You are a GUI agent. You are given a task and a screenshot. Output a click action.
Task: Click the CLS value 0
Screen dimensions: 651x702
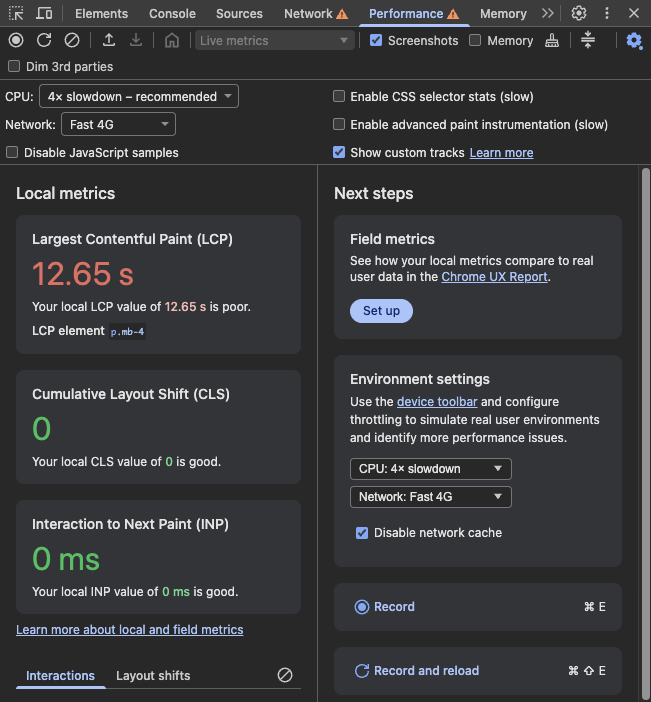point(41,428)
